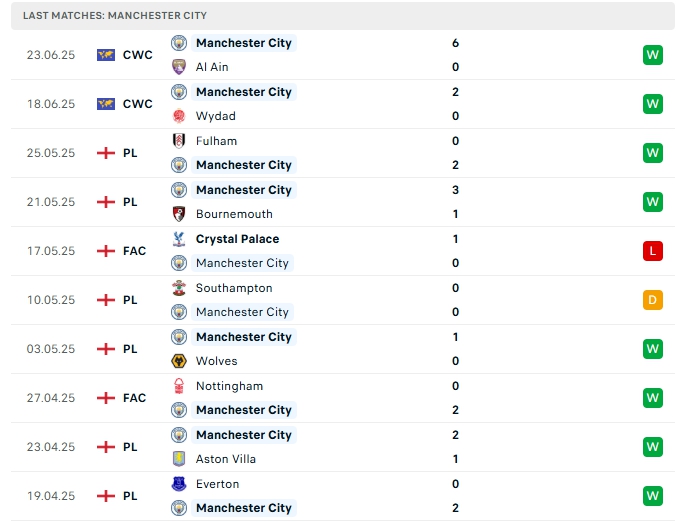Image resolution: width=684 pixels, height=523 pixels.
Task: Click the Aston Villa team name
Action: [226, 459]
